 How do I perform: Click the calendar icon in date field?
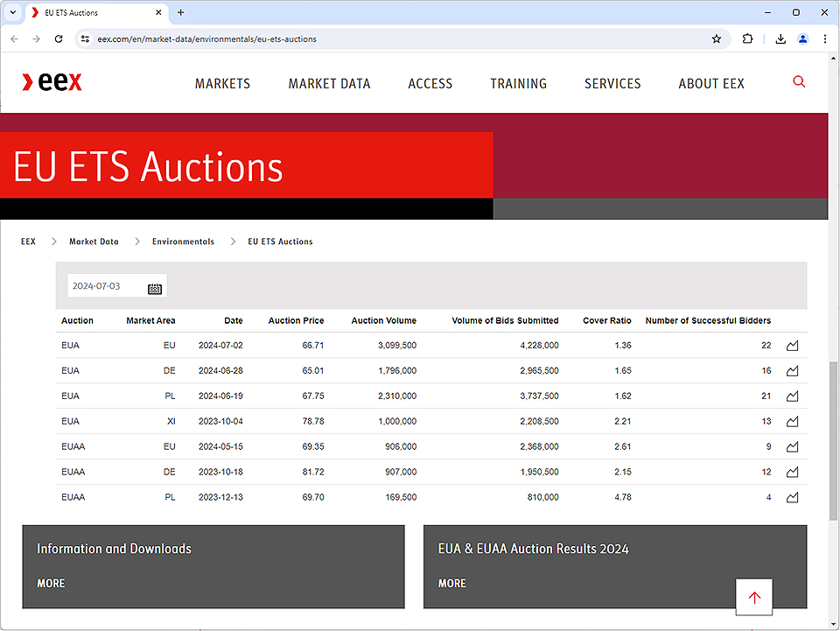coord(155,287)
